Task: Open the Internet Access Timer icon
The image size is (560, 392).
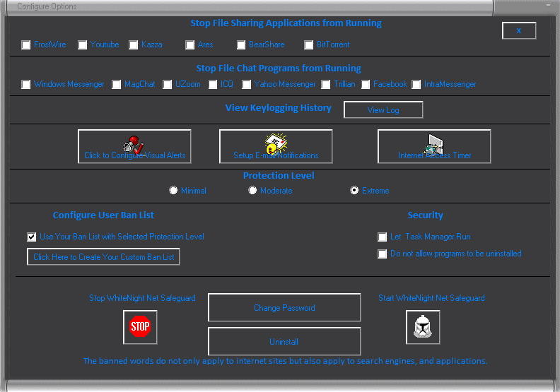Action: [434, 146]
